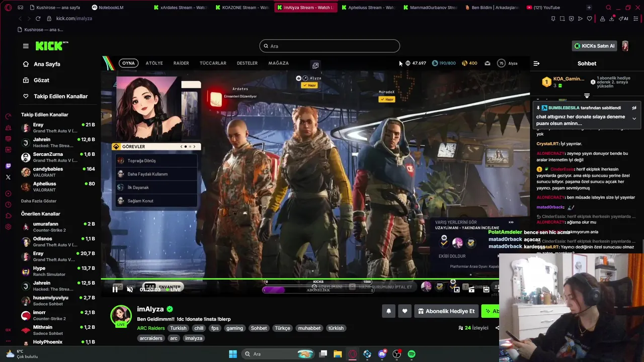Click the taskbar Ara search box
This screenshot has height=362, width=644.
point(278,354)
